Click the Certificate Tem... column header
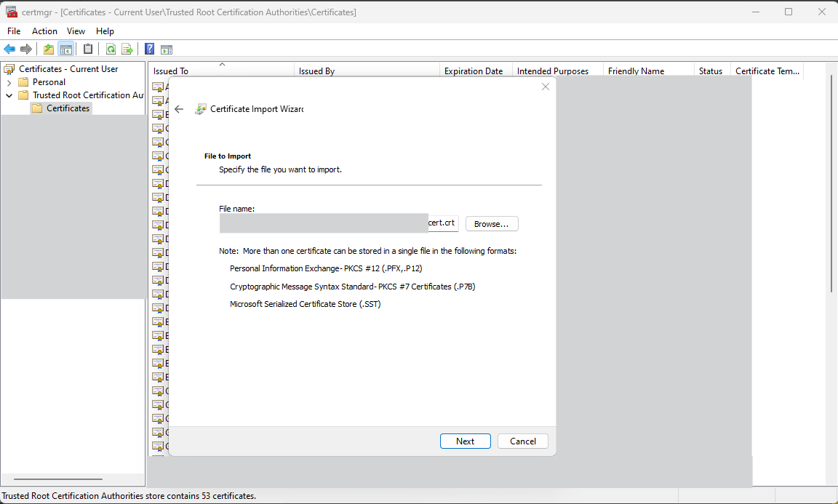 tap(767, 71)
